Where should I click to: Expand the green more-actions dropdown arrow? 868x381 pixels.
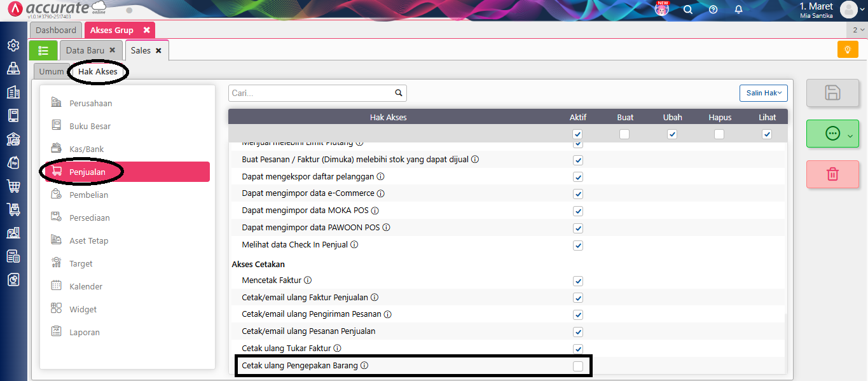[x=850, y=135]
